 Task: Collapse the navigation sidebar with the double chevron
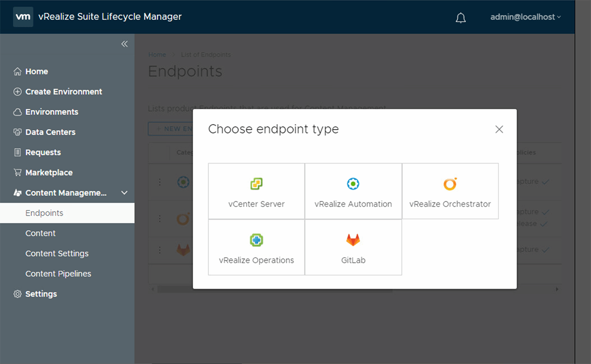point(124,43)
